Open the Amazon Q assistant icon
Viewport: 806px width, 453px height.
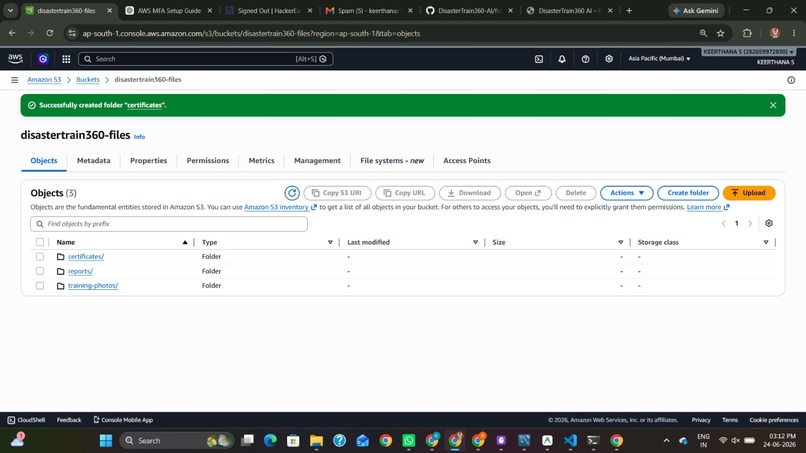pyautogui.click(x=43, y=59)
